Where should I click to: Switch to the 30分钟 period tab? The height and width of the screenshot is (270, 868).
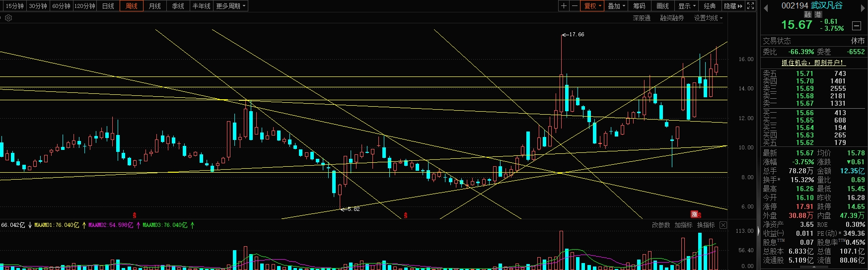[x=38, y=6]
